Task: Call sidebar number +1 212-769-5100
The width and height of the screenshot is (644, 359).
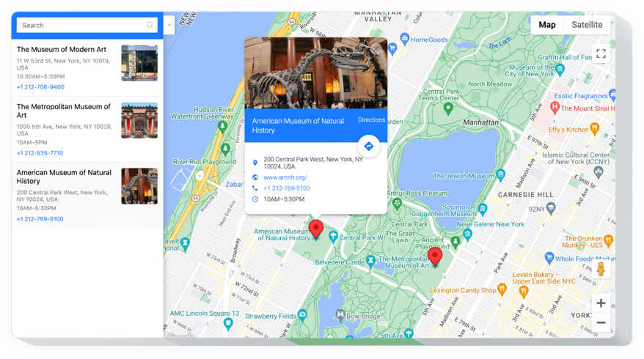Action: [x=40, y=219]
